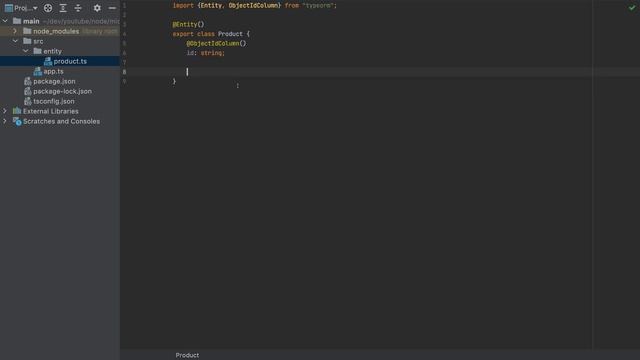The width and height of the screenshot is (640, 360).
Task: Click the Expand All toolbar icon
Action: [63, 8]
